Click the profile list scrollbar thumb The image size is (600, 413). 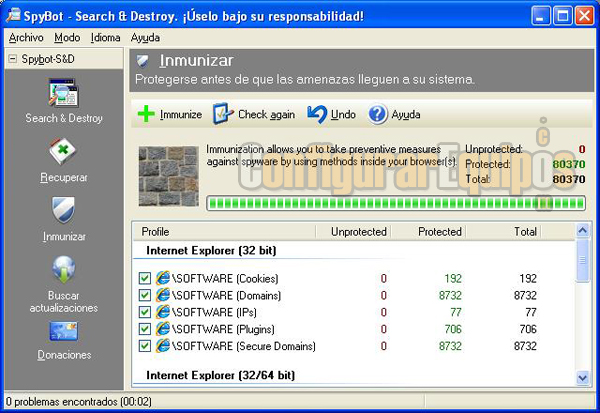click(x=582, y=260)
